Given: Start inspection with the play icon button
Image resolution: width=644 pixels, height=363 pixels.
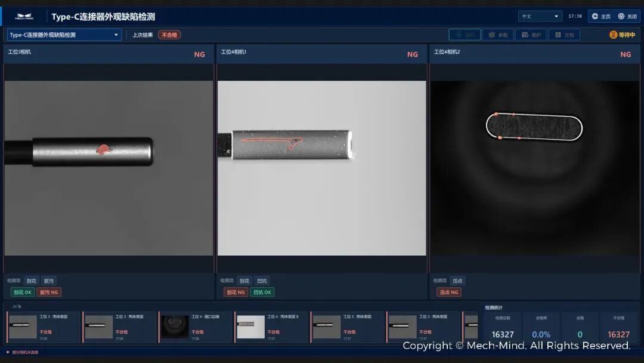Looking at the screenshot, I should 465,35.
